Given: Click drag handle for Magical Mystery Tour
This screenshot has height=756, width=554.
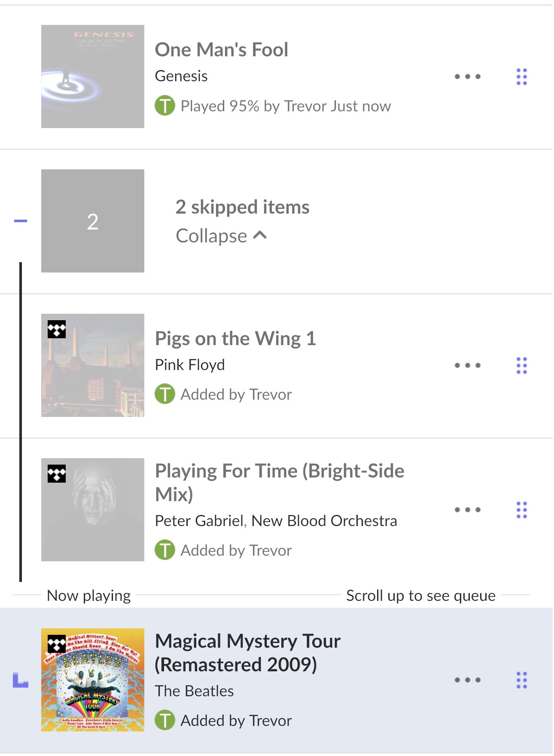Looking at the screenshot, I should 521,680.
